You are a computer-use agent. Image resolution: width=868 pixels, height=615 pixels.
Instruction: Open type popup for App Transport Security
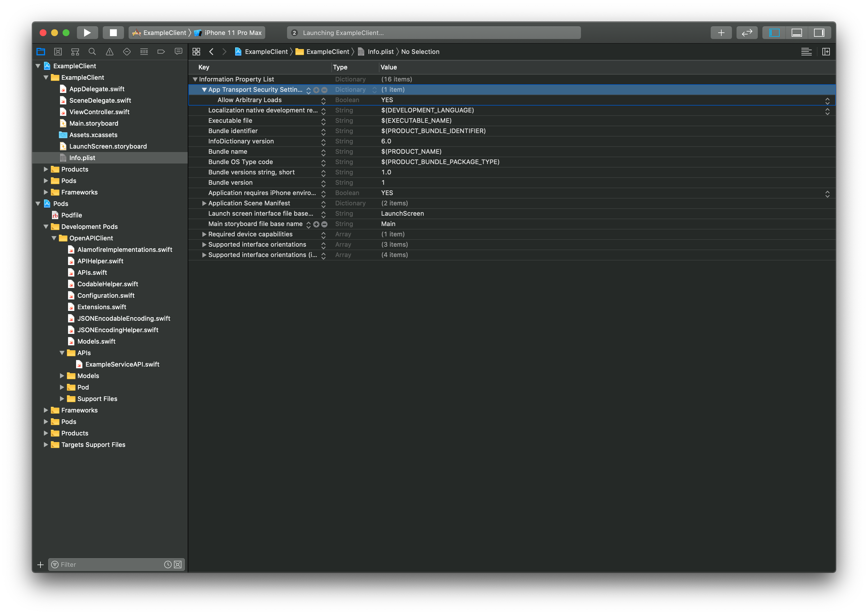point(374,90)
